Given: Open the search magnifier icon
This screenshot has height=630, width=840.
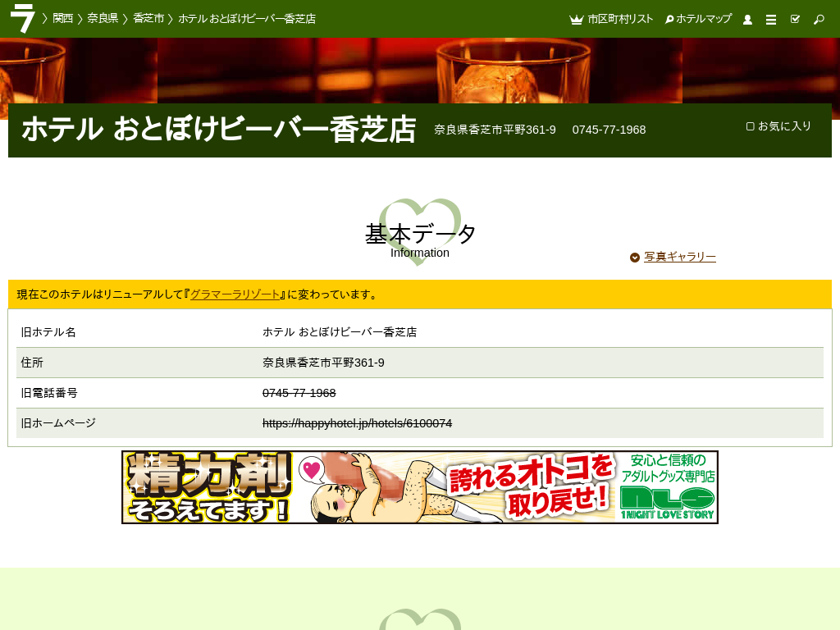Looking at the screenshot, I should (819, 20).
